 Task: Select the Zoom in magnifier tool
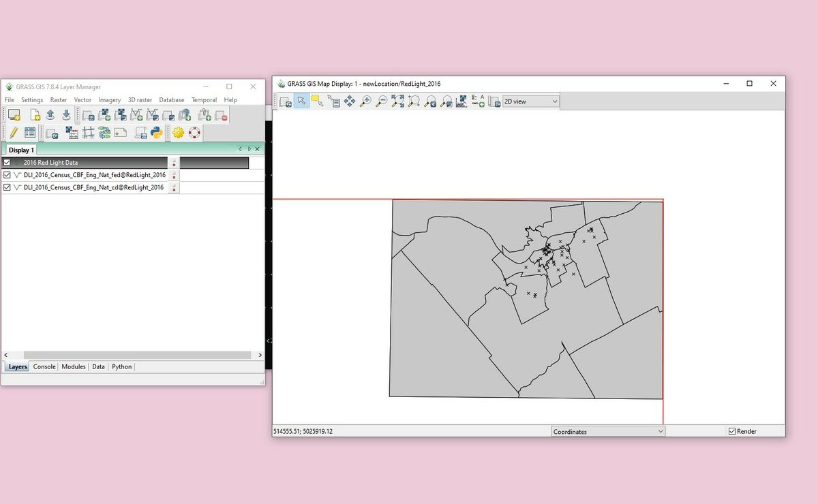(x=365, y=101)
